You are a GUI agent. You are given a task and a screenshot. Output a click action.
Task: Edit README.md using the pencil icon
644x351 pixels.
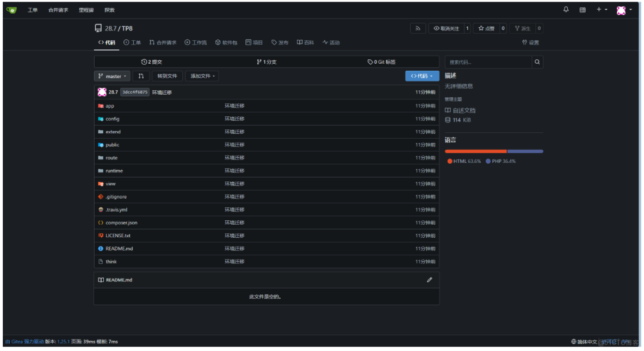tap(429, 279)
